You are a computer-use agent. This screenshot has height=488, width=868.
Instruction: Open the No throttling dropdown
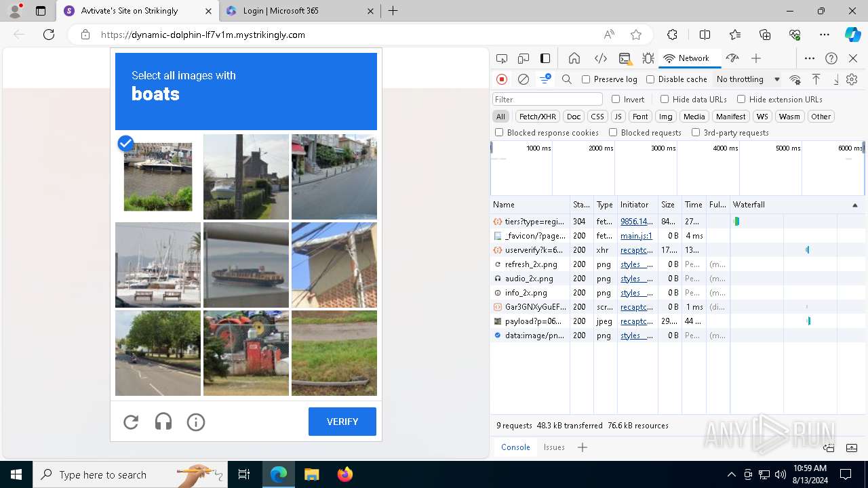(x=748, y=79)
